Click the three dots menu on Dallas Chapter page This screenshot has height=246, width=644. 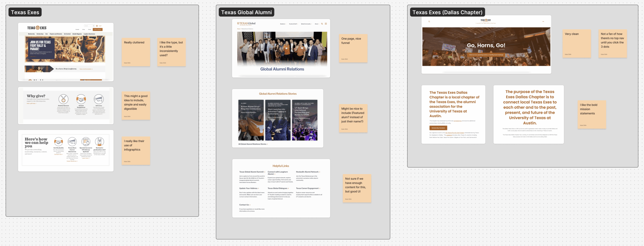point(543,22)
